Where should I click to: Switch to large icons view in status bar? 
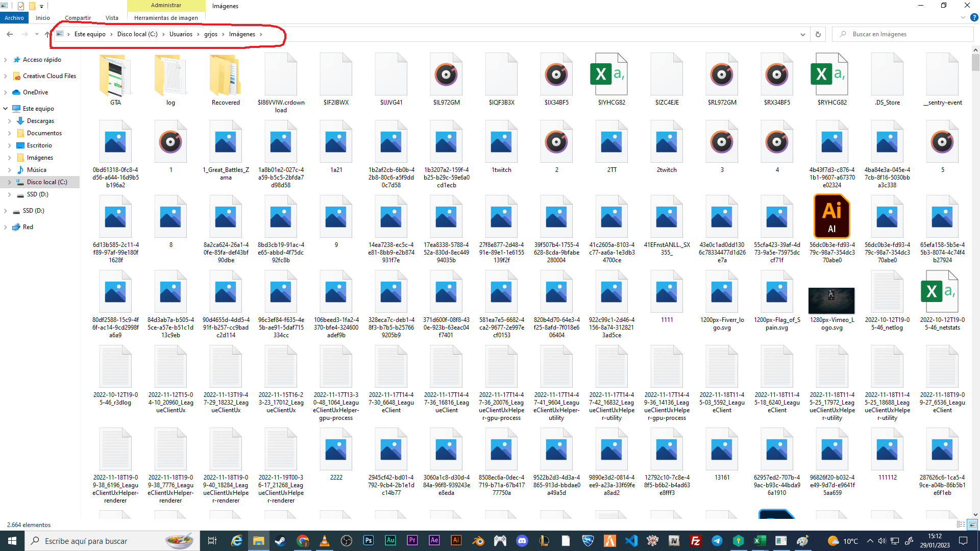pos(972,524)
